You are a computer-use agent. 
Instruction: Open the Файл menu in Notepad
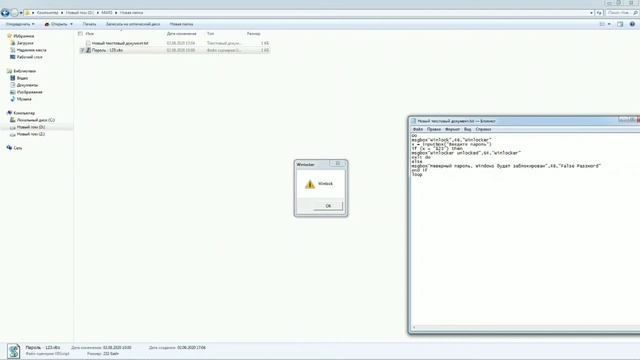tap(418, 129)
